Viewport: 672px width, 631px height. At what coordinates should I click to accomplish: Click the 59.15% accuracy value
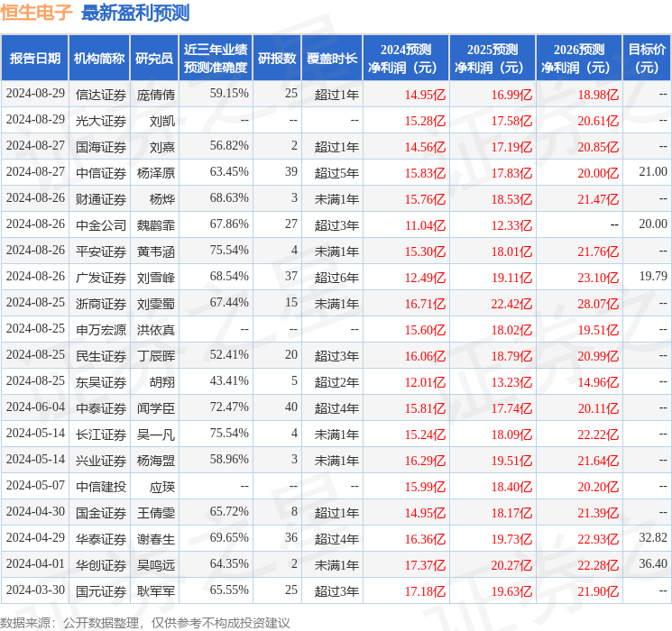[229, 94]
